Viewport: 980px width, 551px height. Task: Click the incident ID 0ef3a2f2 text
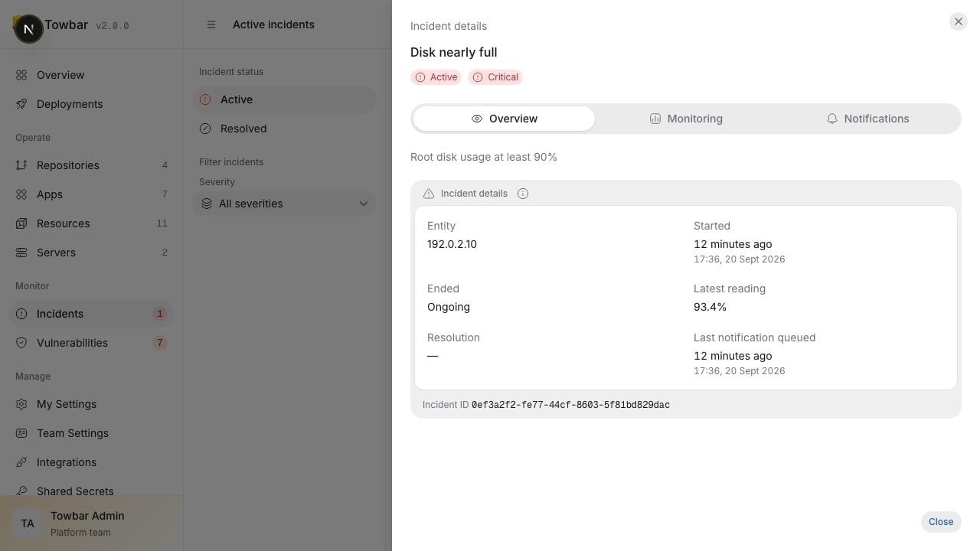tap(570, 405)
